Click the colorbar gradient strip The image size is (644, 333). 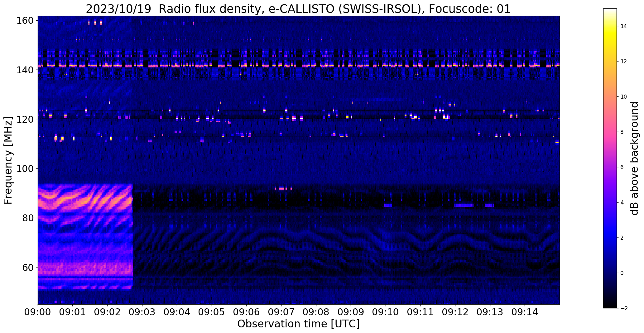pos(610,158)
